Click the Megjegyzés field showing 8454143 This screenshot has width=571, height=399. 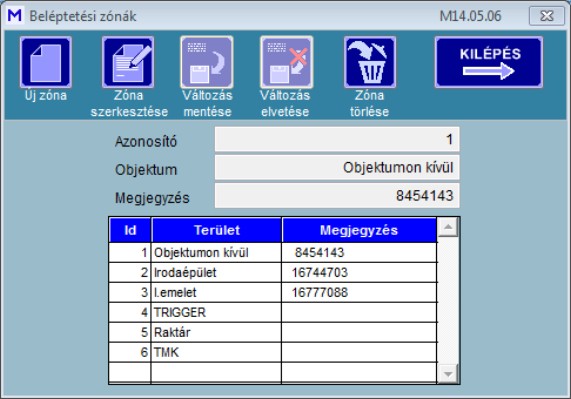[337, 196]
